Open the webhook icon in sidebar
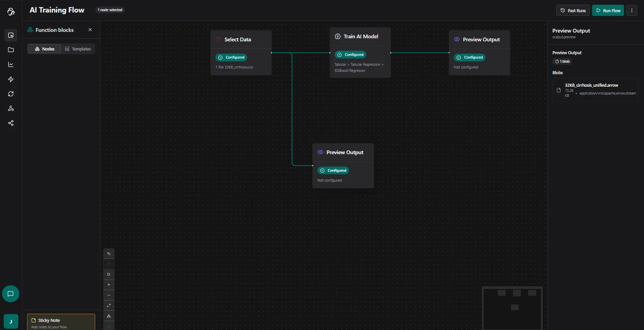 click(11, 108)
